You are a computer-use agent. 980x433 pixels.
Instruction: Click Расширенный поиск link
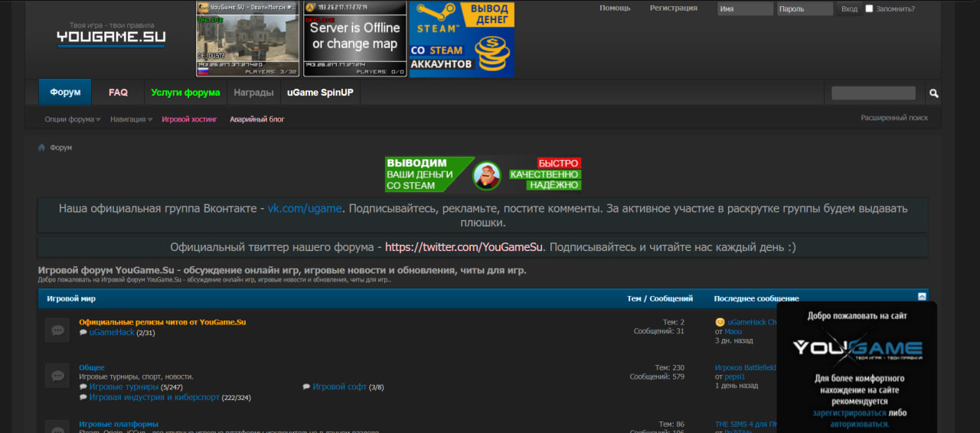point(894,118)
